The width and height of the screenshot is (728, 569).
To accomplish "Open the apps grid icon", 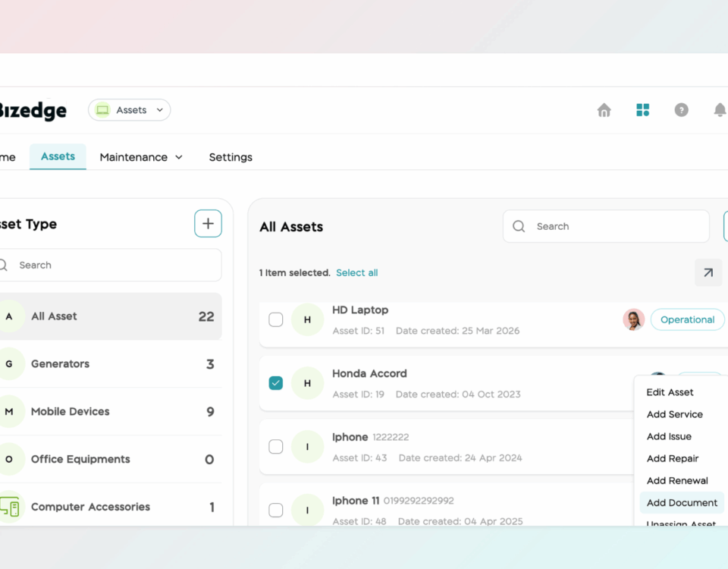I will pyautogui.click(x=642, y=110).
